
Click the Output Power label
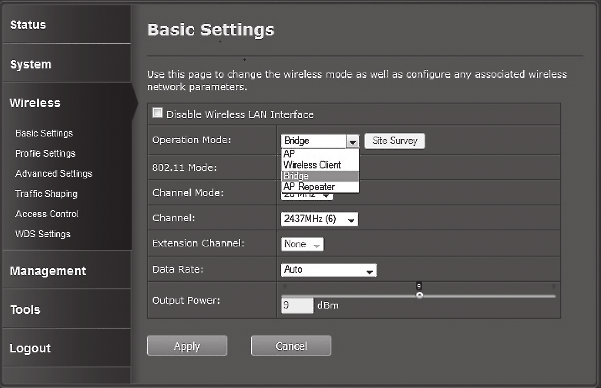(x=186, y=300)
